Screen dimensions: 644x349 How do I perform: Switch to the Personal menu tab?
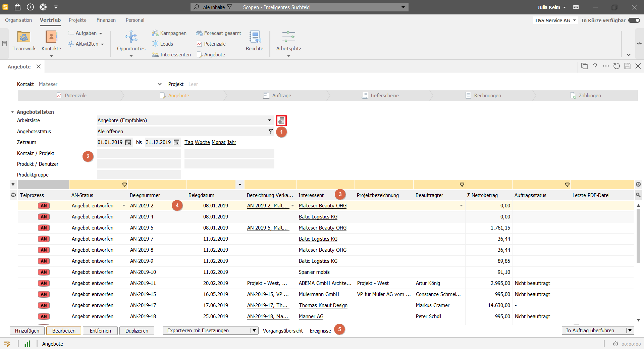pos(135,20)
